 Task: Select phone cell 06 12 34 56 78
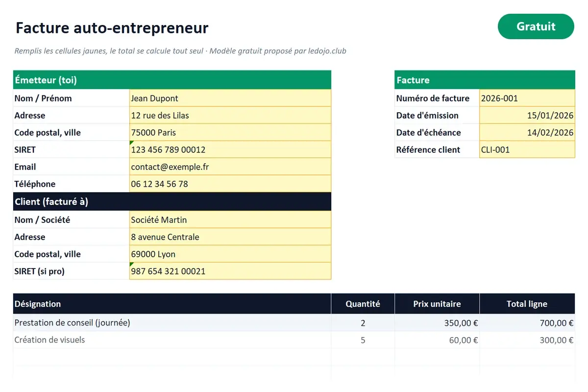click(x=230, y=184)
